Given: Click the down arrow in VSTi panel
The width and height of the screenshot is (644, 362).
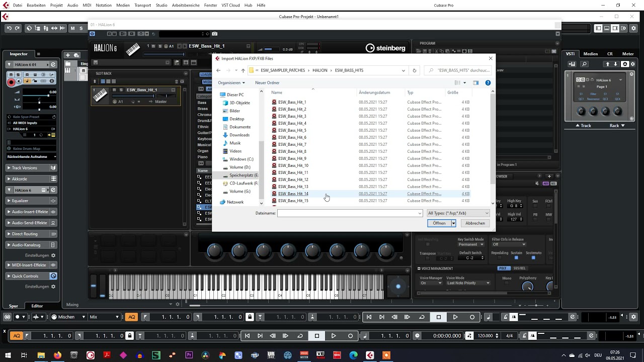Looking at the screenshot, I should point(616,64).
